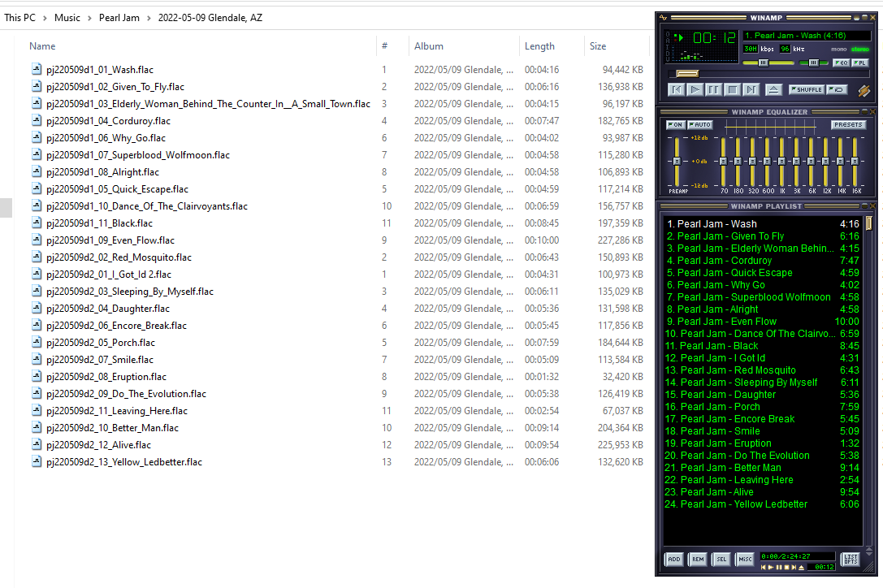The width and height of the screenshot is (883, 588).
Task: Pause playback in Winamp main window
Action: (713, 89)
